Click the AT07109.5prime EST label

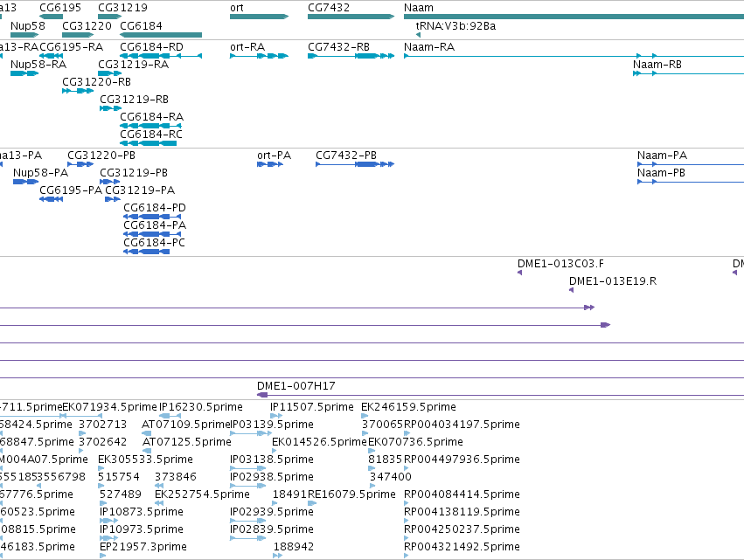(185, 425)
